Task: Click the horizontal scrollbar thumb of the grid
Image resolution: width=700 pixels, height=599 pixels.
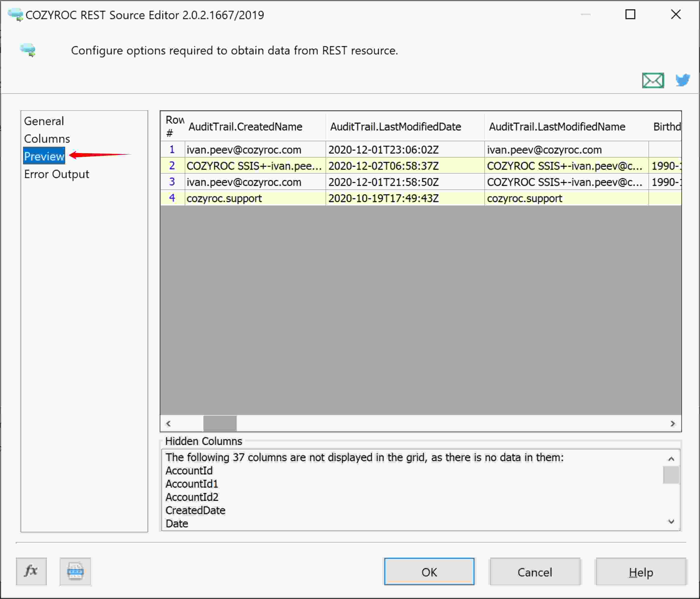Action: 220,423
